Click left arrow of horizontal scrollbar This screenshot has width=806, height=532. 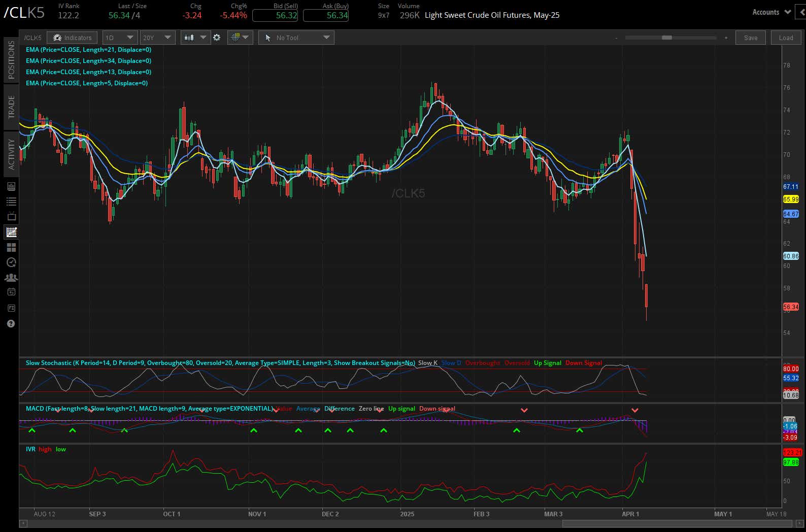click(23, 523)
